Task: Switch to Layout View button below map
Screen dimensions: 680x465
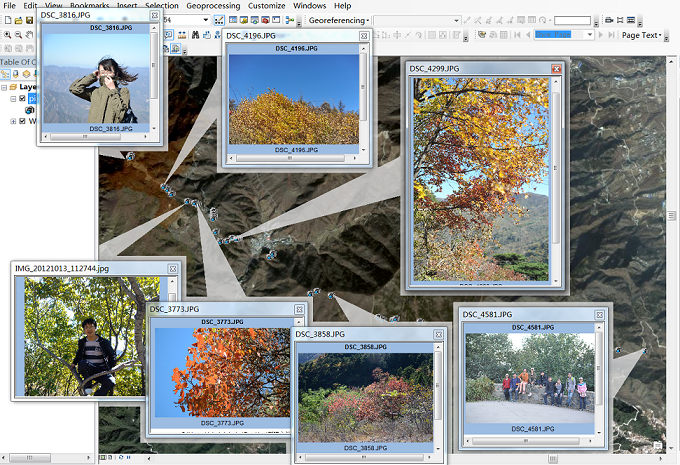Action: click(110, 457)
